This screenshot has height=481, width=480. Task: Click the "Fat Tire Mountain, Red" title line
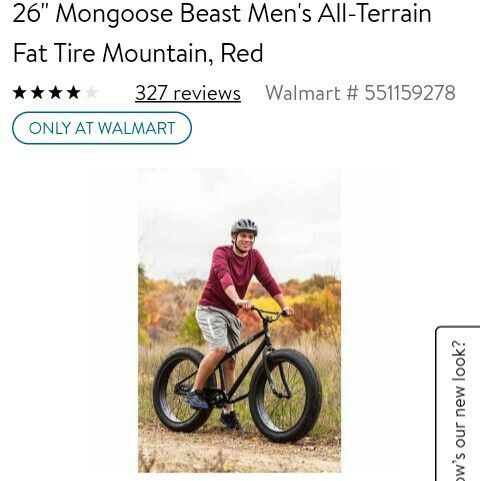click(138, 53)
